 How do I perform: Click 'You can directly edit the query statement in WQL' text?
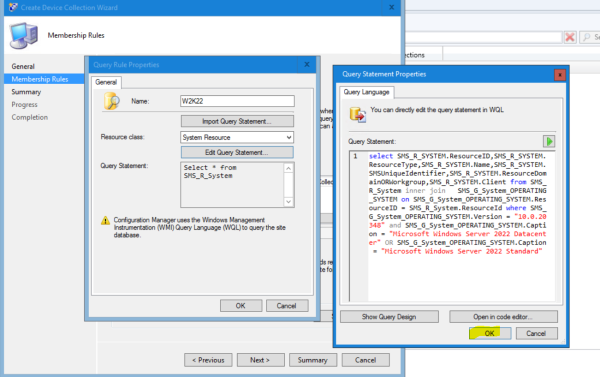(x=437, y=110)
